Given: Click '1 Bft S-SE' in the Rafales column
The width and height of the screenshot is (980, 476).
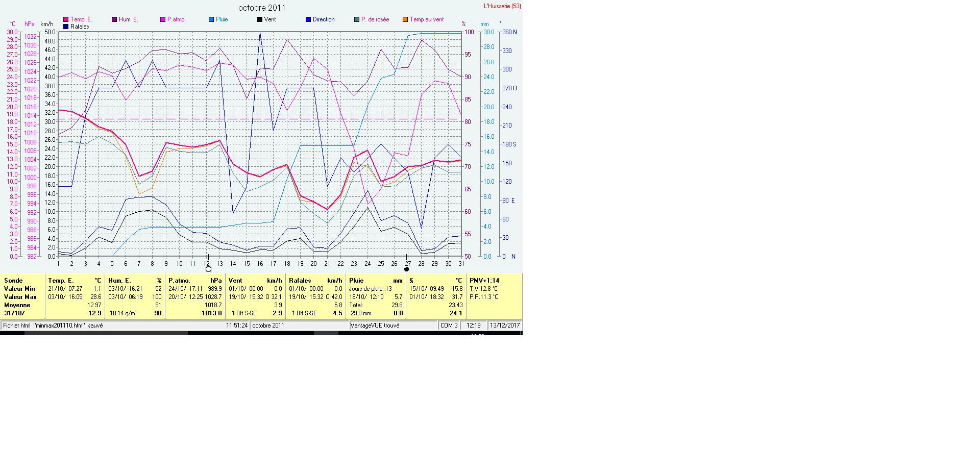Looking at the screenshot, I should coord(304,313).
